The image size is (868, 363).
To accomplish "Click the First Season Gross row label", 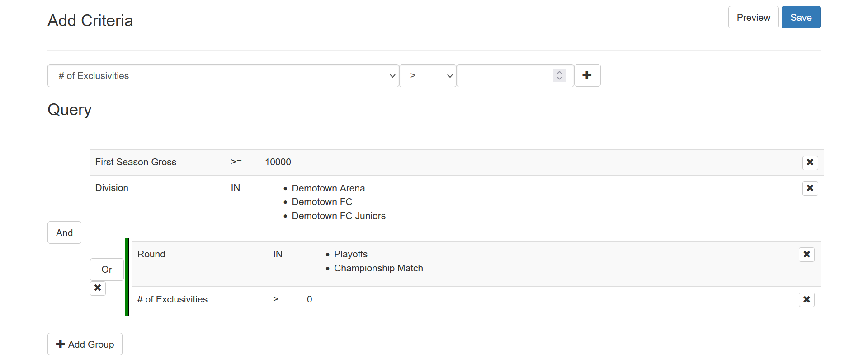I will click(x=136, y=162).
